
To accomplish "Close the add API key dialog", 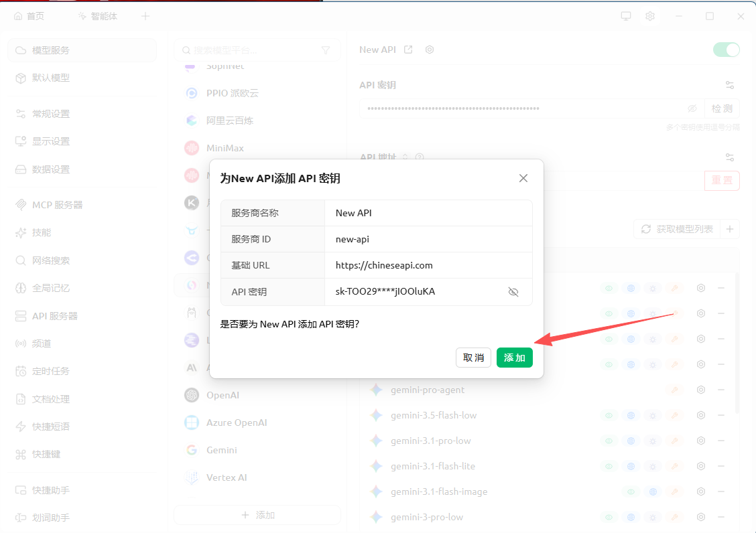I will (523, 178).
